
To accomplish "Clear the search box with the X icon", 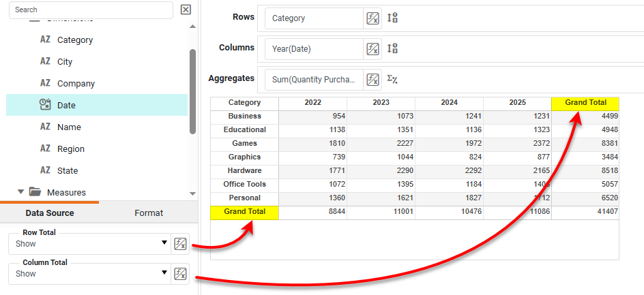I will click(x=186, y=10).
